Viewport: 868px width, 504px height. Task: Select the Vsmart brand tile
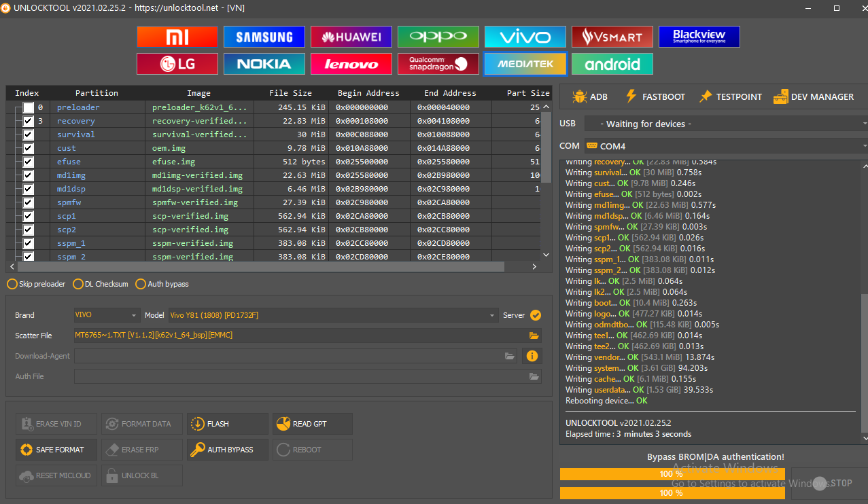coord(612,37)
